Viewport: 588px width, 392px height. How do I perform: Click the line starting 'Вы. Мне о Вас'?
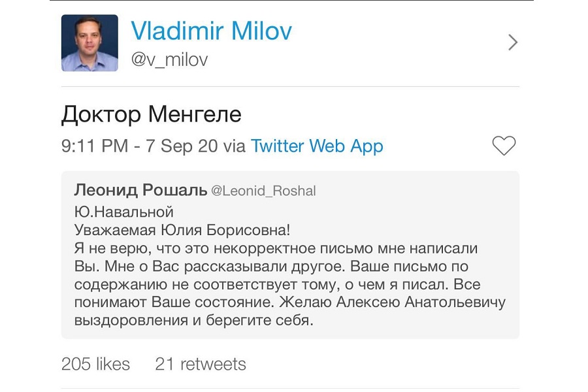(272, 267)
